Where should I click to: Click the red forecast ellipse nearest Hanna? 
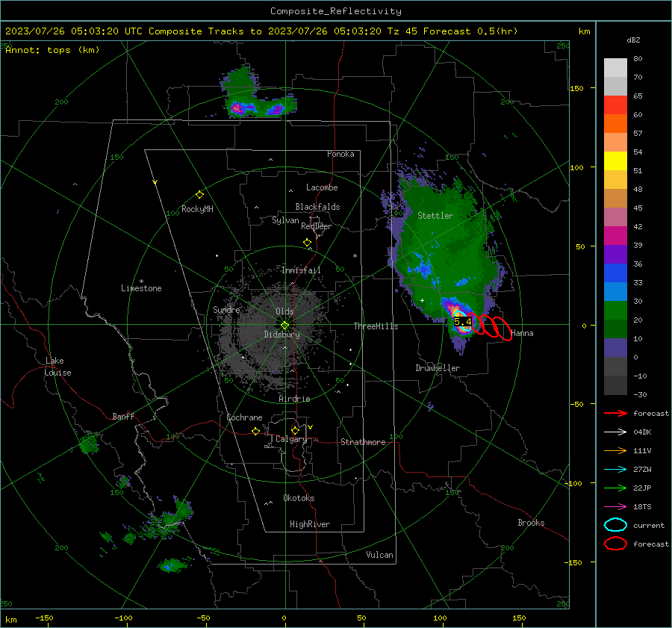click(501, 329)
